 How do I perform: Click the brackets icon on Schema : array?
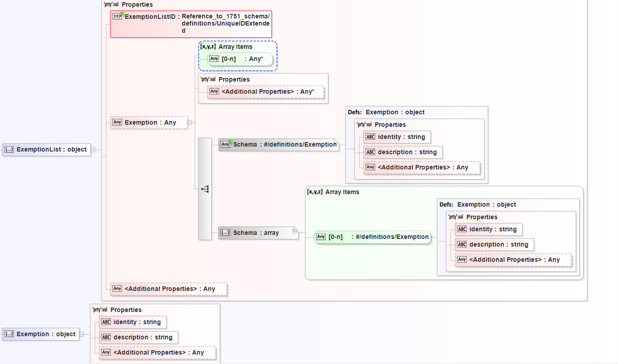[x=225, y=233]
